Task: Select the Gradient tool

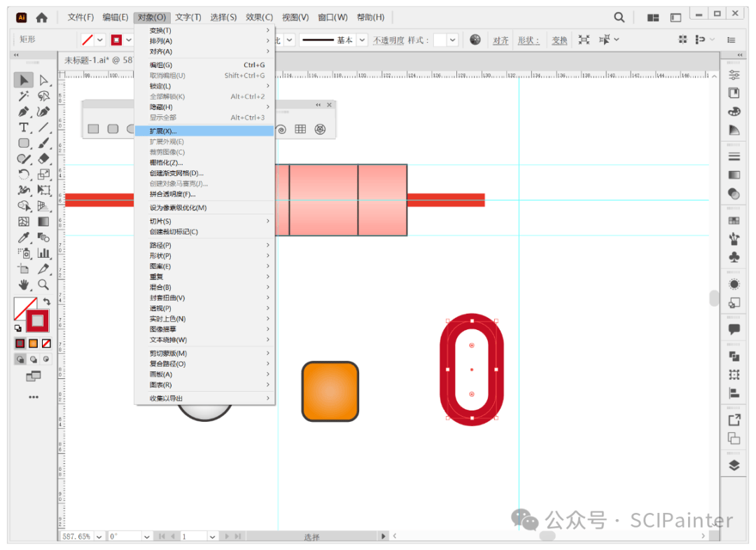Action: click(43, 221)
